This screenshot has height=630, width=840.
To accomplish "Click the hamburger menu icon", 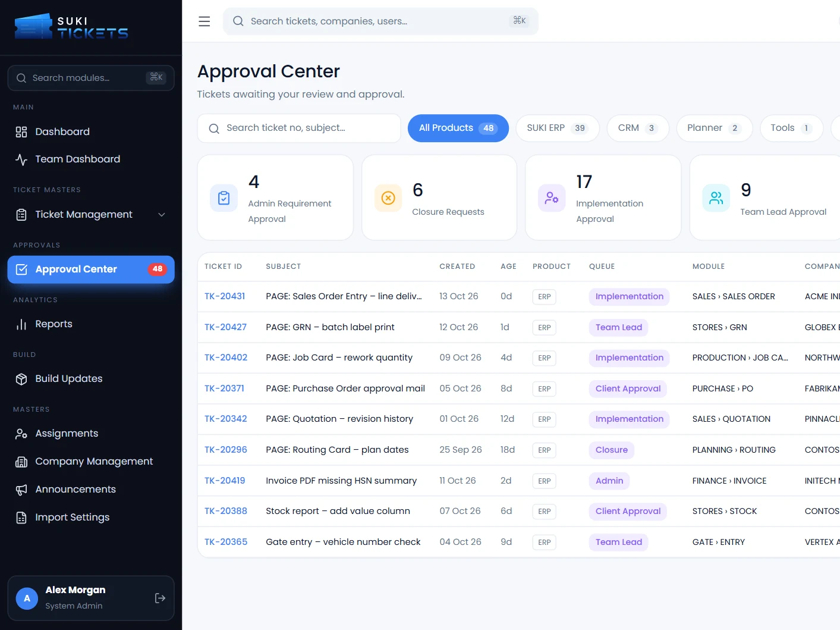I will (x=205, y=21).
